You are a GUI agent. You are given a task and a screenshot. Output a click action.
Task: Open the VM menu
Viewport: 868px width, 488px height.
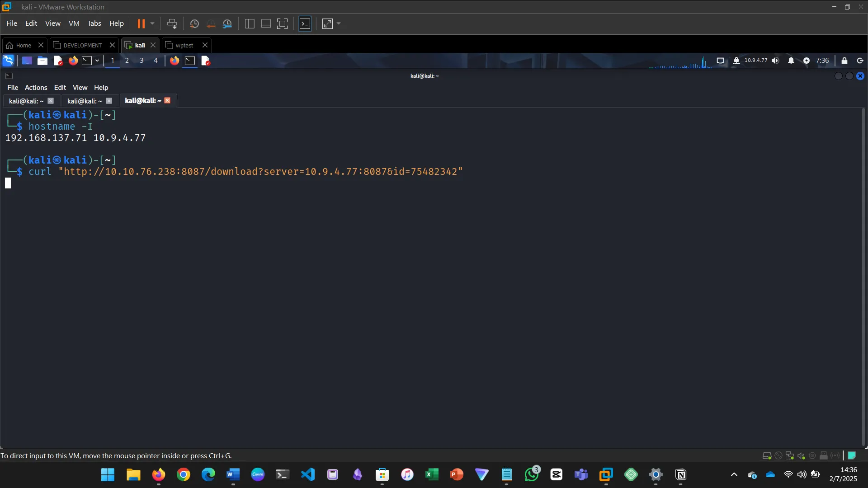(74, 23)
